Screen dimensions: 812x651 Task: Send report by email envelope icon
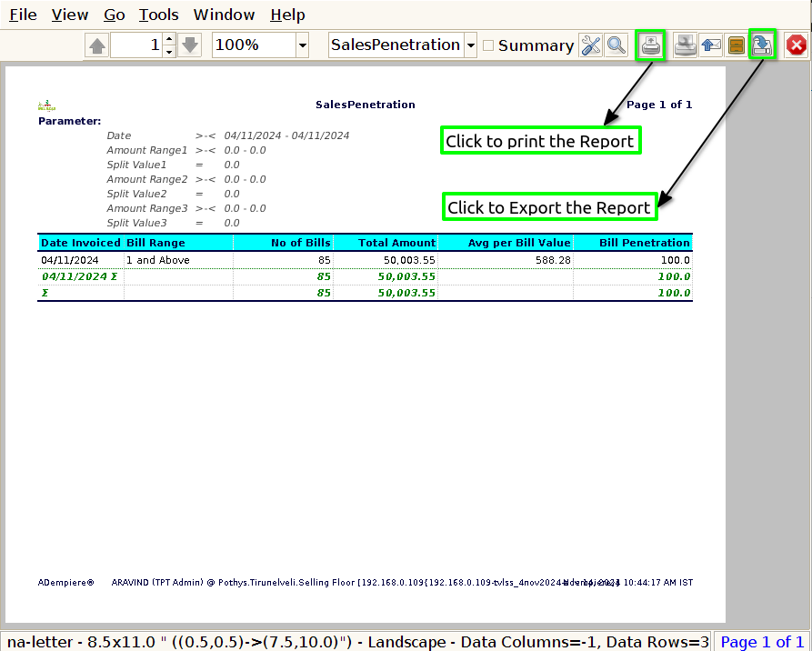pyautogui.click(x=711, y=45)
